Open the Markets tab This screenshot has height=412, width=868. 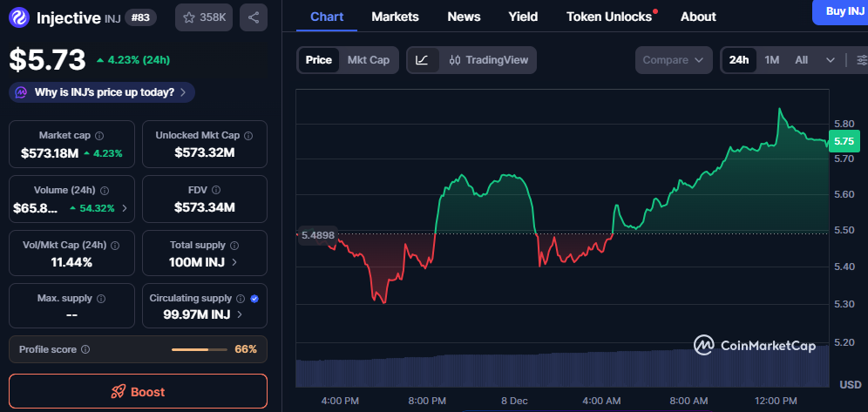[395, 17]
